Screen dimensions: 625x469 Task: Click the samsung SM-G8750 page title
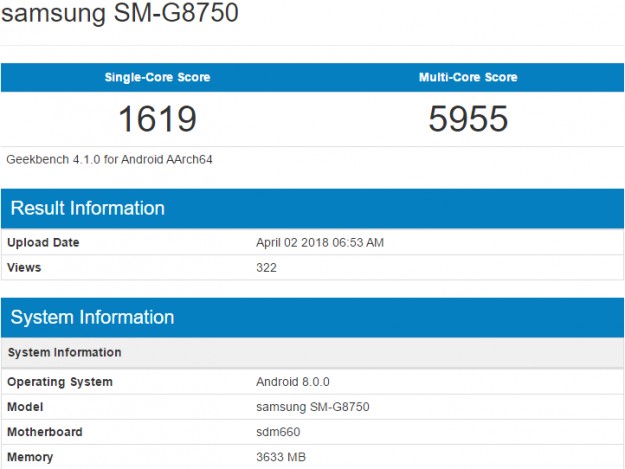[x=120, y=17]
